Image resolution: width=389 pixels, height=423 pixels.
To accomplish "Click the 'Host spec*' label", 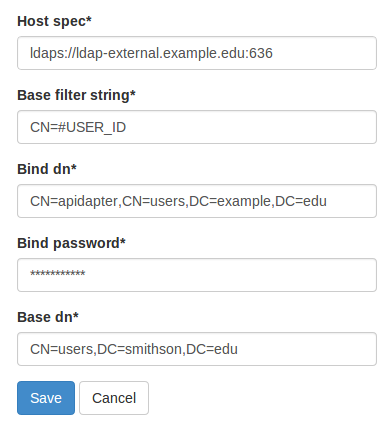I will tap(54, 21).
